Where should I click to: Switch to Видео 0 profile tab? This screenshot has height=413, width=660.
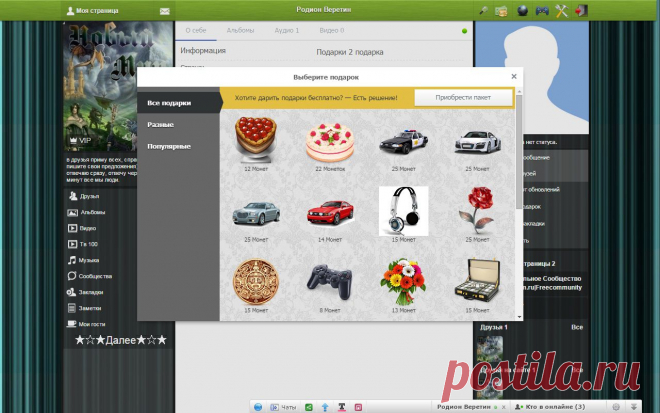332,30
